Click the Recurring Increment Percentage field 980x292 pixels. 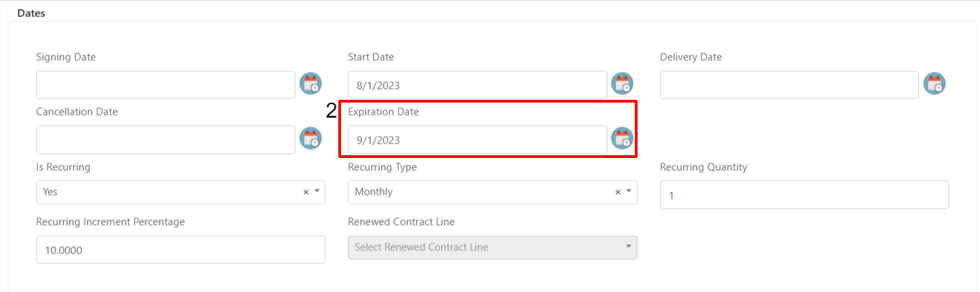pyautogui.click(x=181, y=250)
